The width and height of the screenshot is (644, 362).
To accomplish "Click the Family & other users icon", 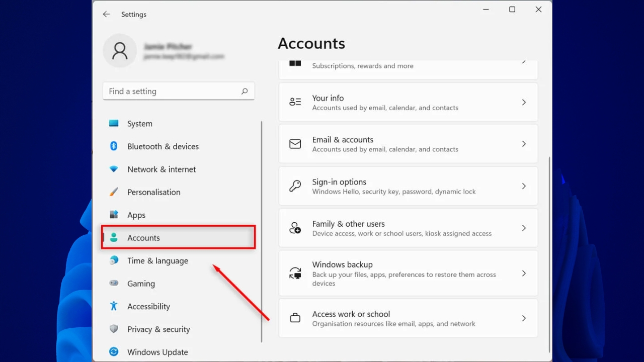I will (295, 228).
